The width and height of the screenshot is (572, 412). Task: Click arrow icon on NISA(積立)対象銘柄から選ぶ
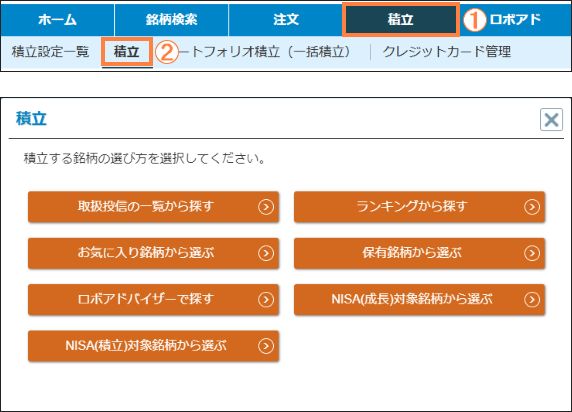(266, 346)
